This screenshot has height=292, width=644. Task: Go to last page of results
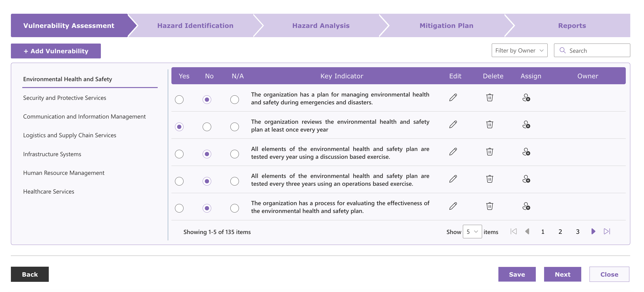point(607,231)
